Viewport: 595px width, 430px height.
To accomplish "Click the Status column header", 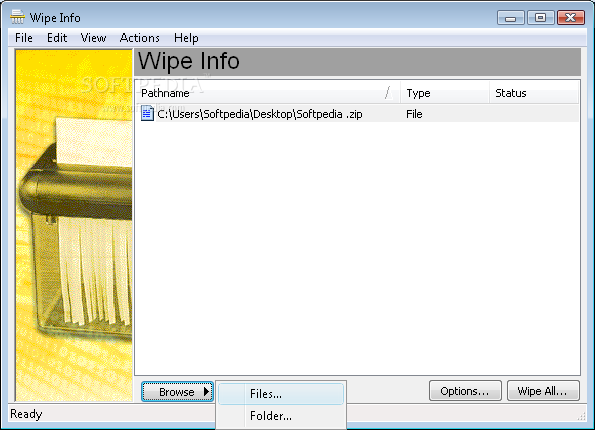I will coord(534,93).
